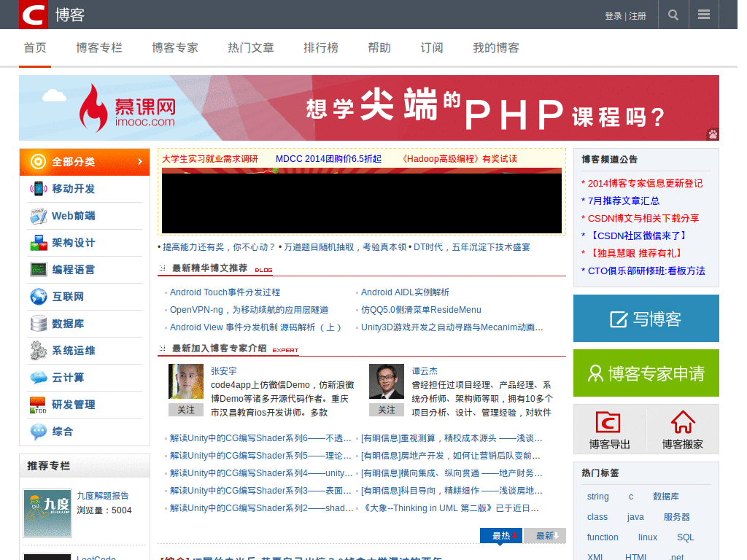Click 谭云杰 avatar photo
Viewport: 747px width, 560px height.
click(387, 381)
